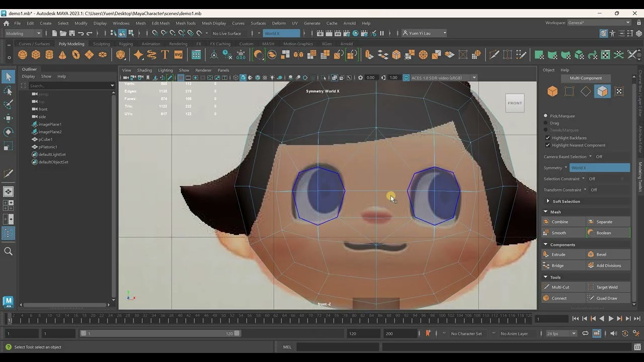Click the Platonic solid shelf icon
This screenshot has width=644, height=362.
tap(120, 55)
